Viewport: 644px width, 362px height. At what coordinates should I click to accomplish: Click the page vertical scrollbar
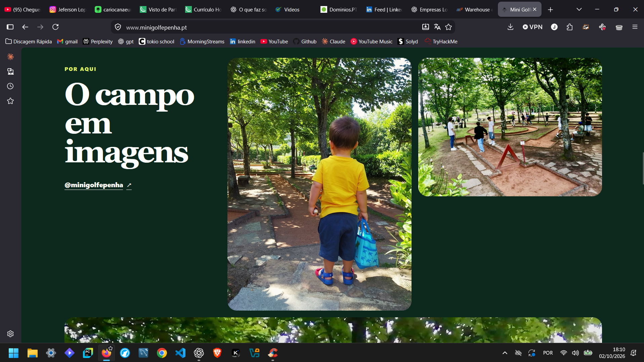pos(643,168)
